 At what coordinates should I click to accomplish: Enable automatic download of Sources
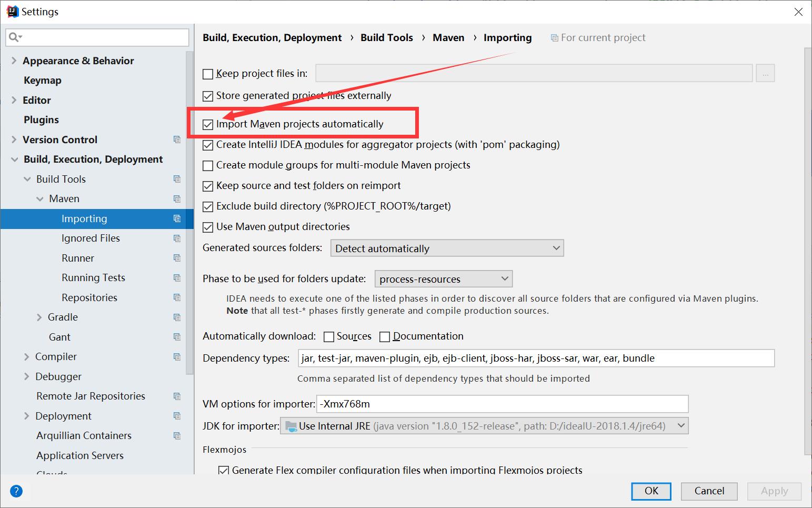point(329,336)
